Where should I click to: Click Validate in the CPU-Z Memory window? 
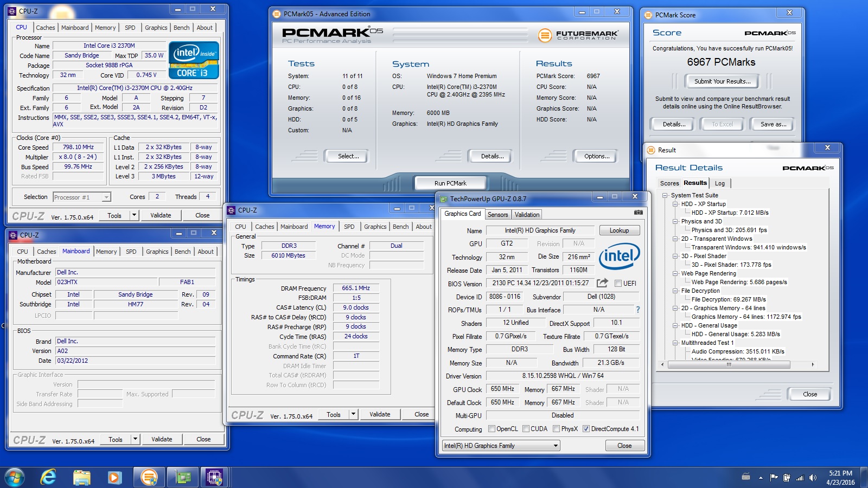click(x=380, y=414)
